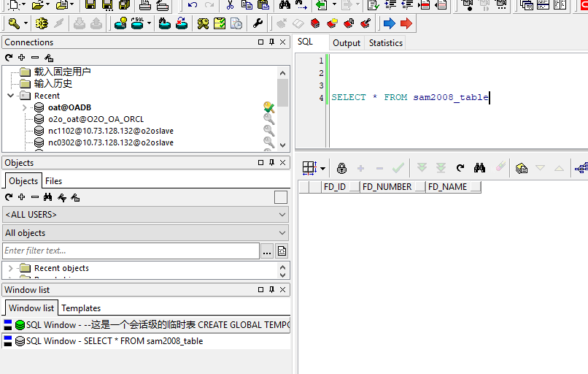Select the Objects tab in Objects panel

pyautogui.click(x=23, y=181)
